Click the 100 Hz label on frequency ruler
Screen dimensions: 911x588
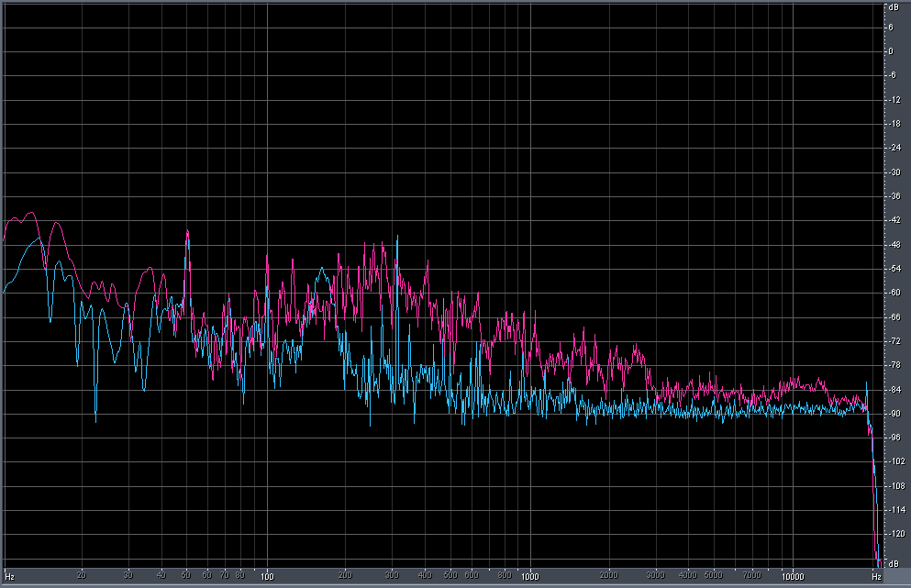(267, 577)
